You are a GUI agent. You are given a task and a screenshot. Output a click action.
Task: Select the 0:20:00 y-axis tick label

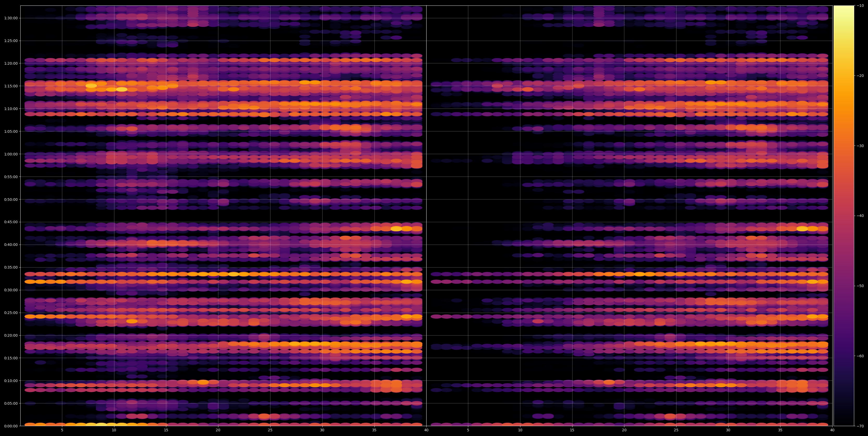11,336
